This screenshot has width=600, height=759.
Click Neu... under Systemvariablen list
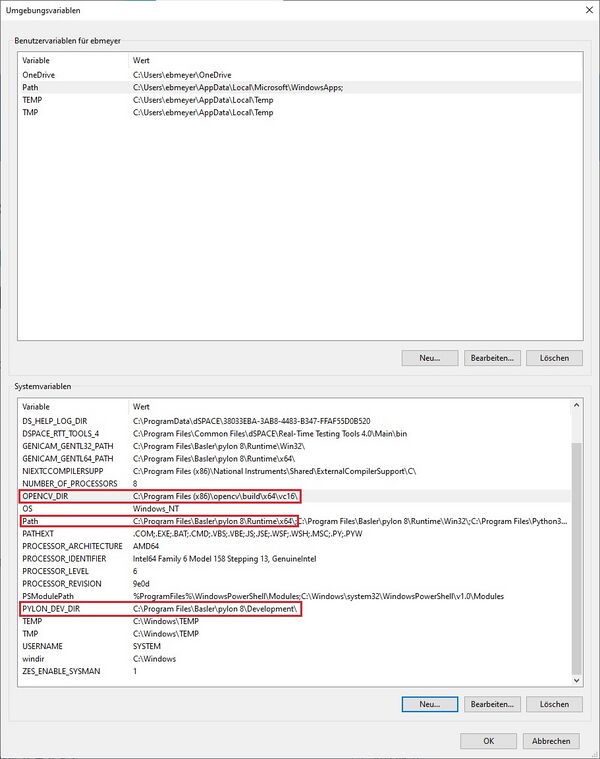pyautogui.click(x=429, y=704)
